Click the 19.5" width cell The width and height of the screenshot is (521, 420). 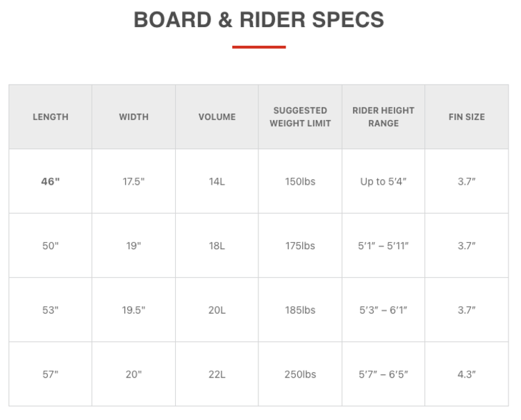click(x=133, y=310)
